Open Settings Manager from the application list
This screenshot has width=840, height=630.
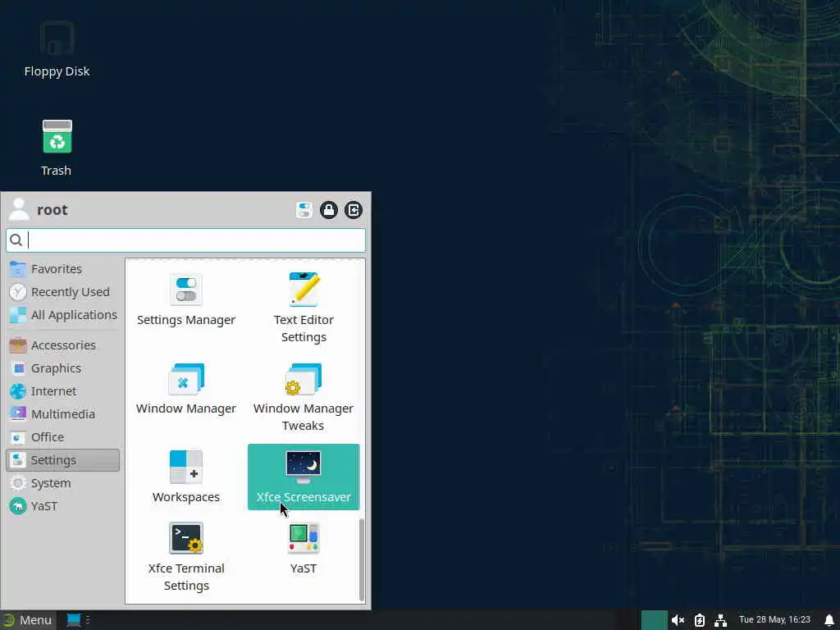(186, 300)
